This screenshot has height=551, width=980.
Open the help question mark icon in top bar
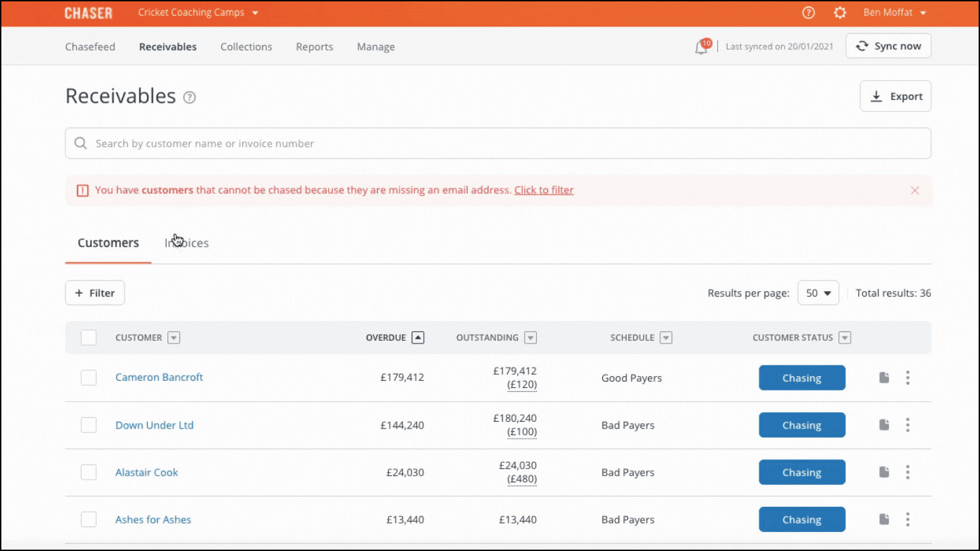click(x=808, y=13)
